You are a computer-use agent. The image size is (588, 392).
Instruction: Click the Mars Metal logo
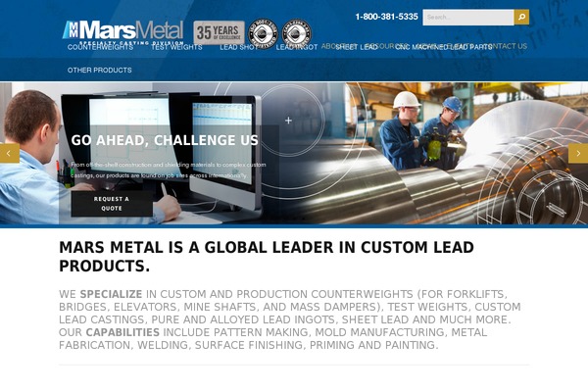123,31
